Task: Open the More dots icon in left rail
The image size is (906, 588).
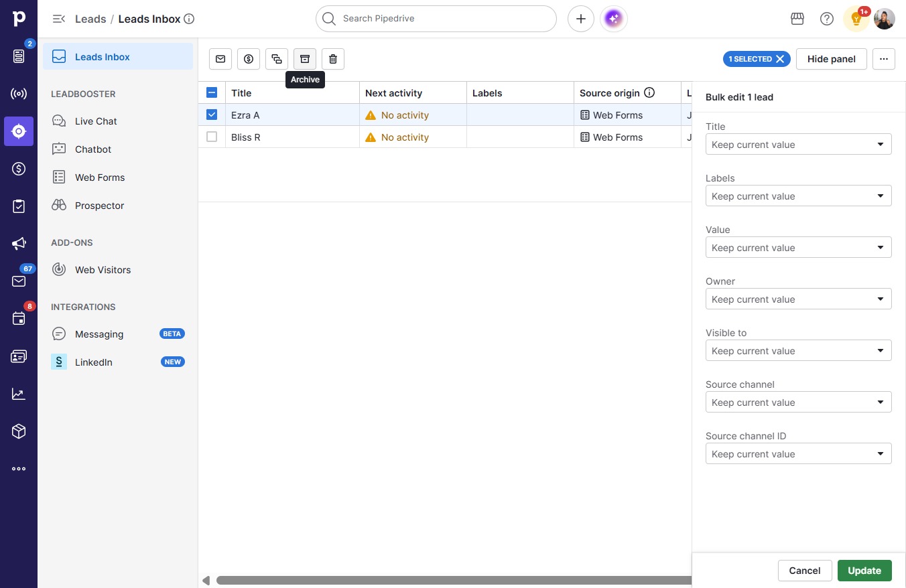Action: (19, 469)
